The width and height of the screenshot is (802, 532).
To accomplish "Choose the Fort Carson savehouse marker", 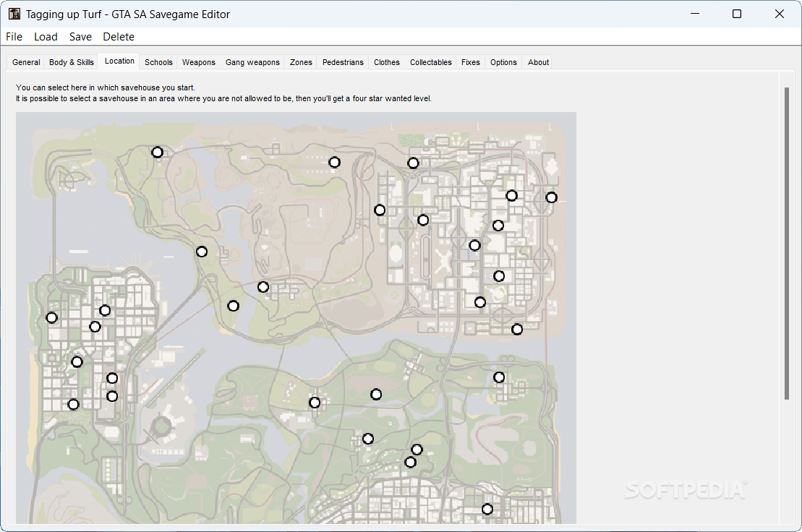I will pyautogui.click(x=263, y=287).
